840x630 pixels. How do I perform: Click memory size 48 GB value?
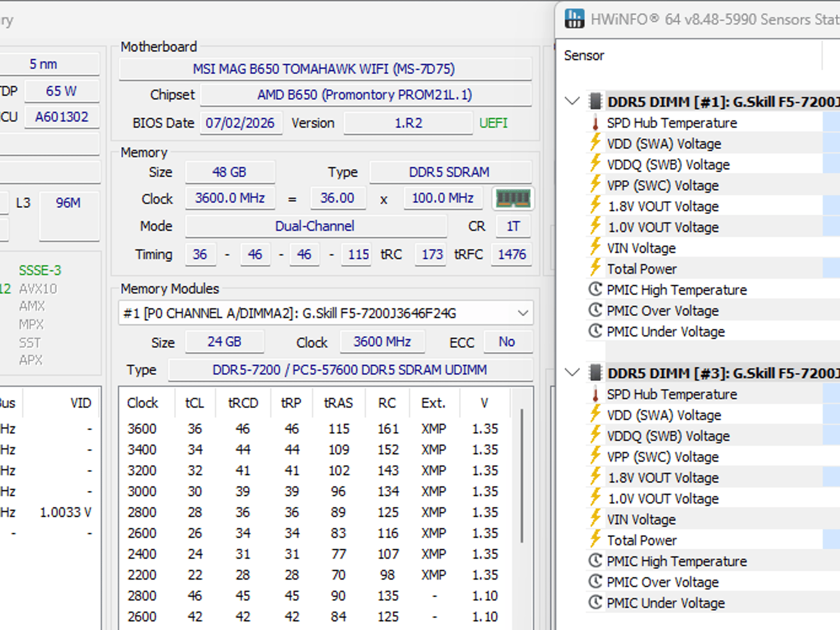[230, 172]
